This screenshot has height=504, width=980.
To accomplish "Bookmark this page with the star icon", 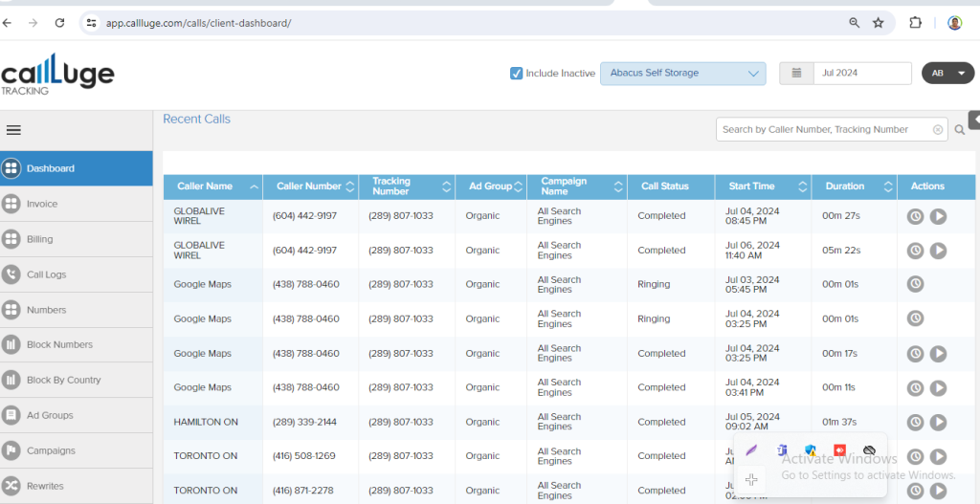I will click(x=879, y=23).
